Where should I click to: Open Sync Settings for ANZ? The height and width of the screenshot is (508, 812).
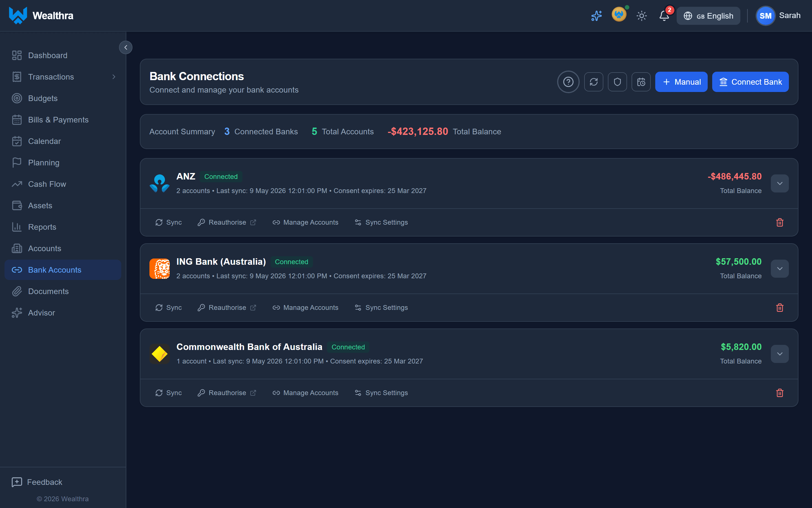(381, 222)
